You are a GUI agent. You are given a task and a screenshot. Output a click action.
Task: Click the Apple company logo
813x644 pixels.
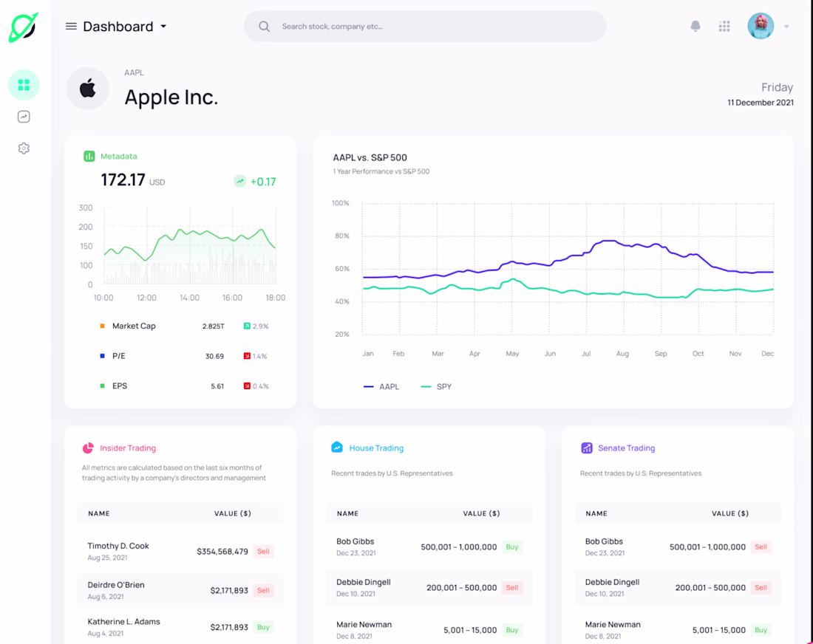[x=88, y=89]
